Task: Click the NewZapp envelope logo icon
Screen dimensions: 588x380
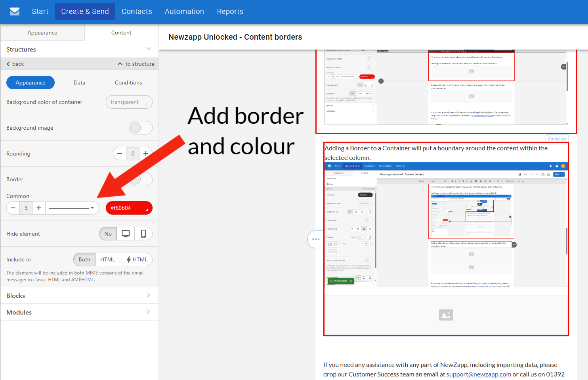Action: 15,12
